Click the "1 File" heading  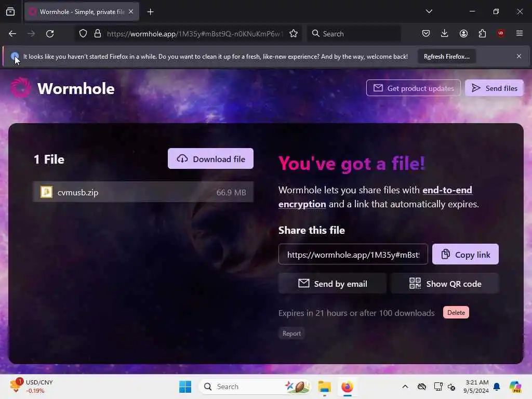(49, 159)
